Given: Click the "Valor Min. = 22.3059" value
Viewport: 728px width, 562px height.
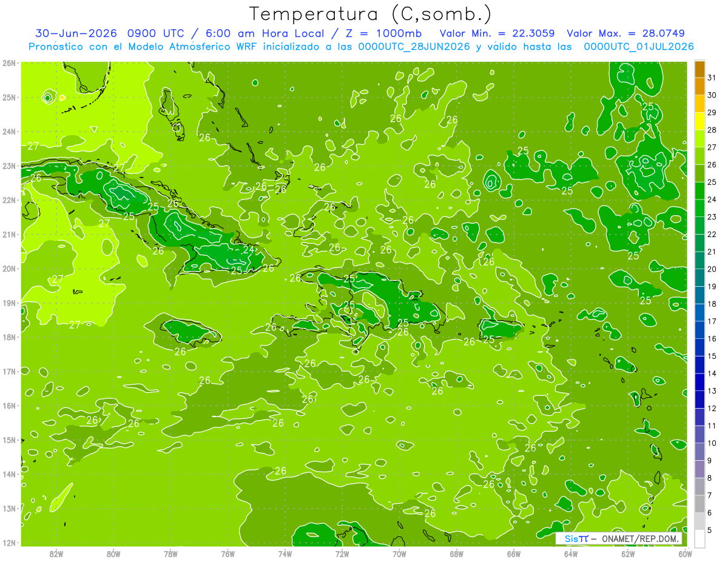Looking at the screenshot, I should coord(498,33).
